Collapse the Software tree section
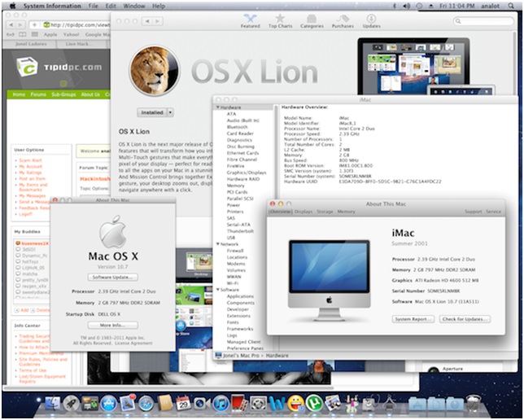 (x=218, y=290)
